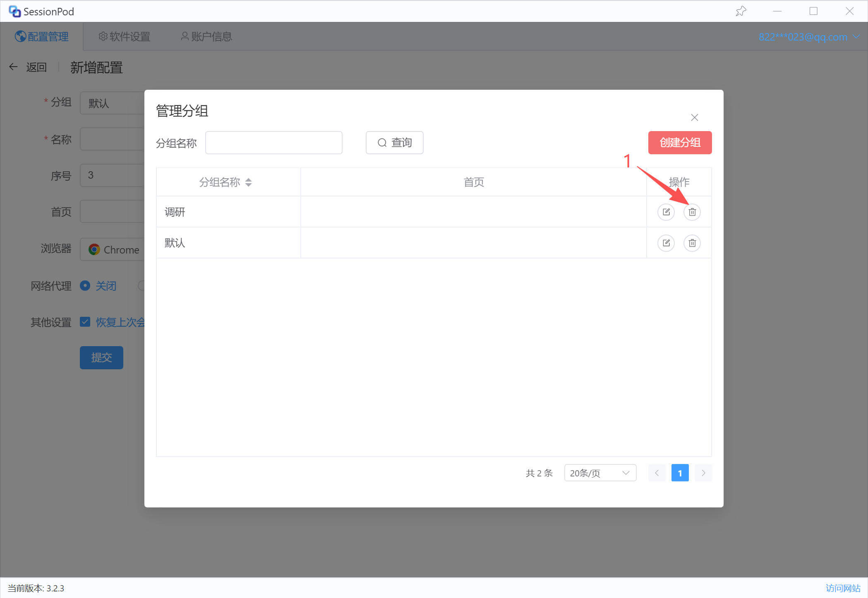Screen dimensions: 868x598
Task: Click the edit icon for 调研 group
Action: click(666, 212)
